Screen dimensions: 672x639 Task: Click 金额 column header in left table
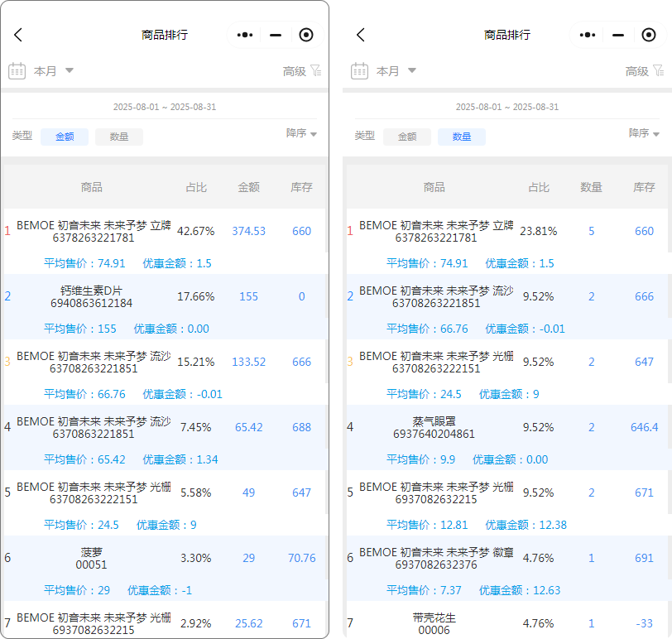tap(249, 187)
